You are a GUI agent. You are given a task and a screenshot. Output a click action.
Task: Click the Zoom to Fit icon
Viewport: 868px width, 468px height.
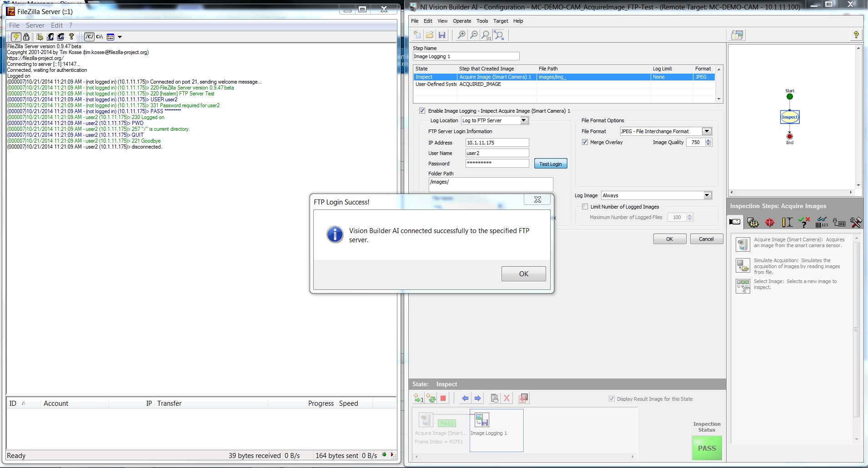[x=499, y=35]
